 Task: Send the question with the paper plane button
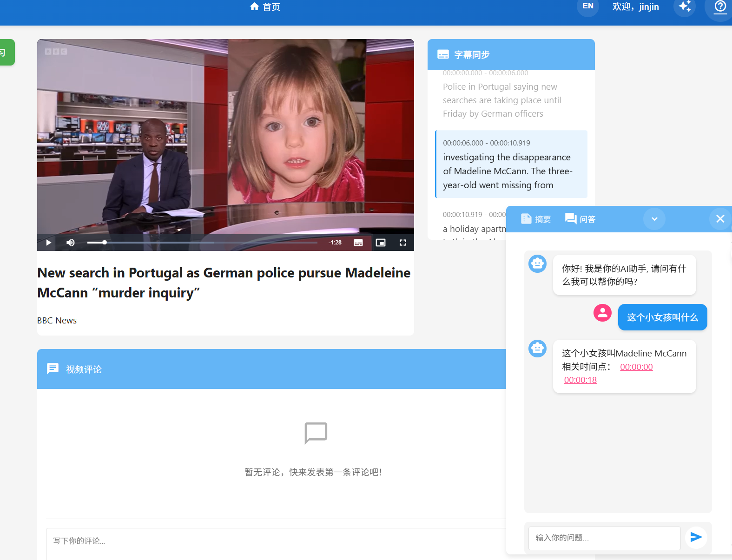pyautogui.click(x=696, y=537)
